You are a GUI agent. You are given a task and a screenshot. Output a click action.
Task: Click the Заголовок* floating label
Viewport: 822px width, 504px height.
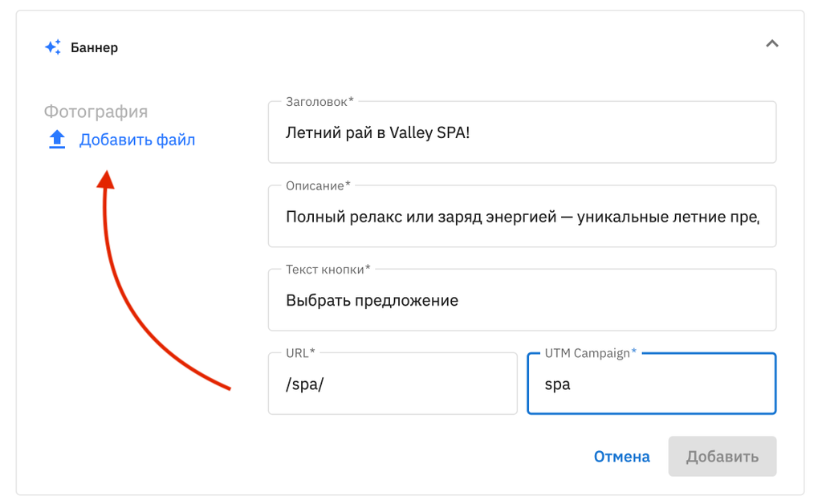pos(319,102)
